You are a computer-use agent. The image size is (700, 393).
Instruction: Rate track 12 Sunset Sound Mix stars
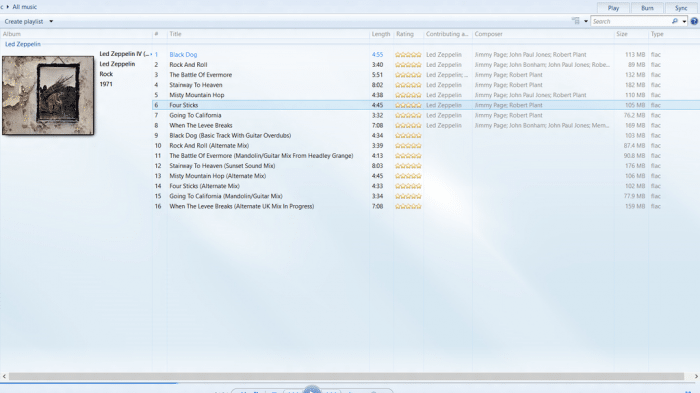(x=408, y=166)
